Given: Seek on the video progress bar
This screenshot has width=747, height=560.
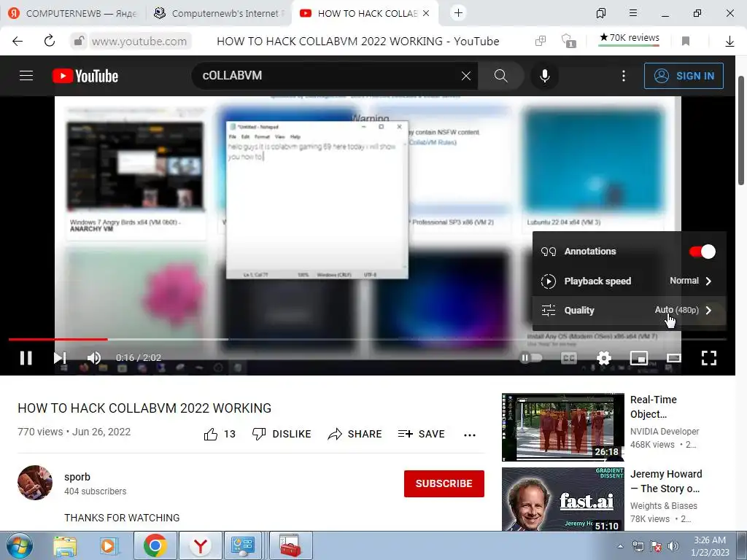Looking at the screenshot, I should [368, 340].
